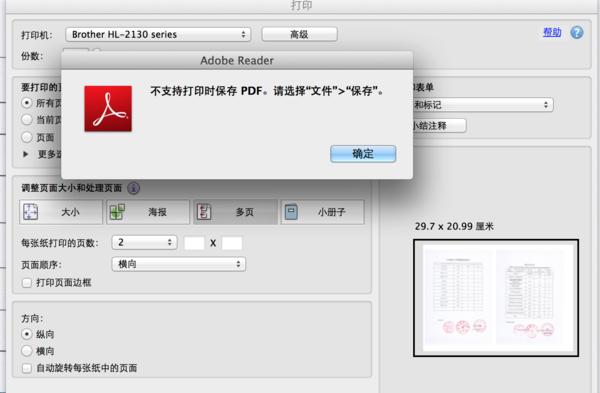Select the 页面 radio button
Screen dimensions: 600x393
[26, 137]
